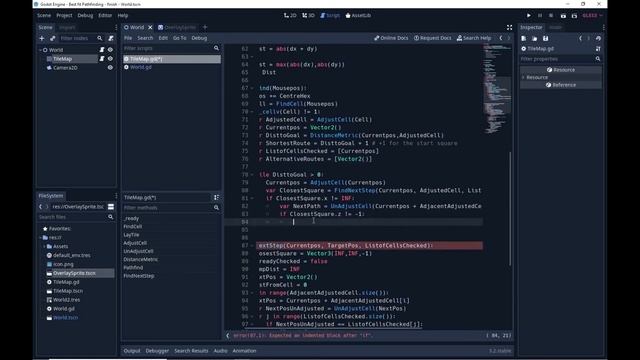Jump to DistanceMetric method

coord(141,259)
